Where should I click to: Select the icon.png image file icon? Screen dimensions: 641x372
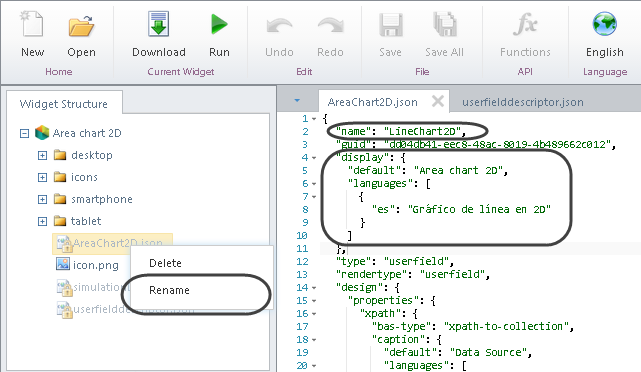click(x=63, y=264)
